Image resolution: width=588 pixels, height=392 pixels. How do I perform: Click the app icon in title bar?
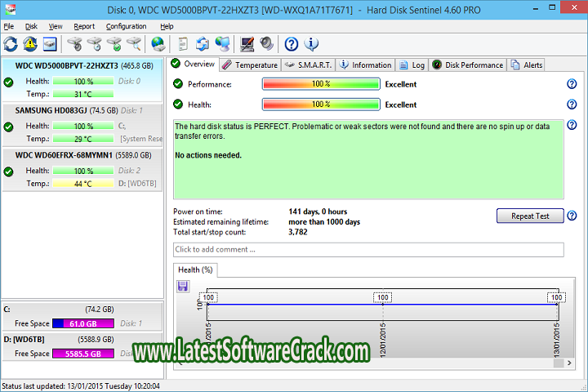(10, 9)
